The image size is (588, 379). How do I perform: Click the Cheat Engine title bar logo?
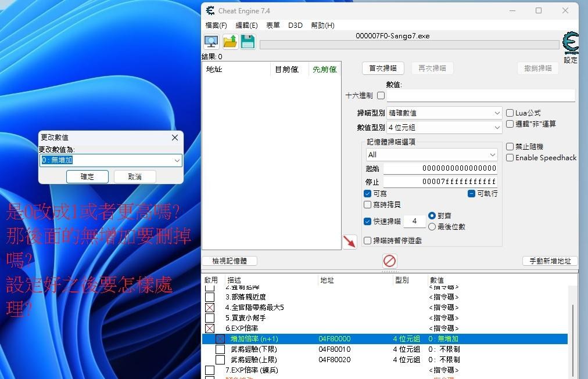pos(210,10)
